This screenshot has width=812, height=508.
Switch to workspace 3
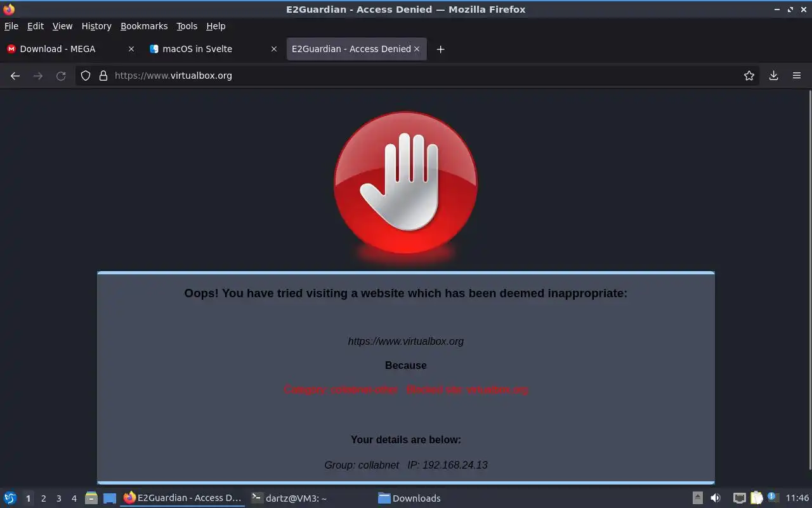click(x=58, y=498)
